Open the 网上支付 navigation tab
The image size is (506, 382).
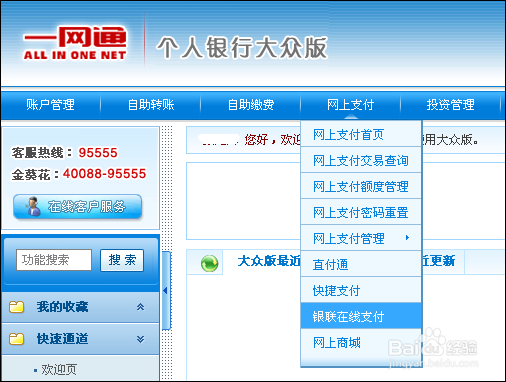tap(350, 105)
